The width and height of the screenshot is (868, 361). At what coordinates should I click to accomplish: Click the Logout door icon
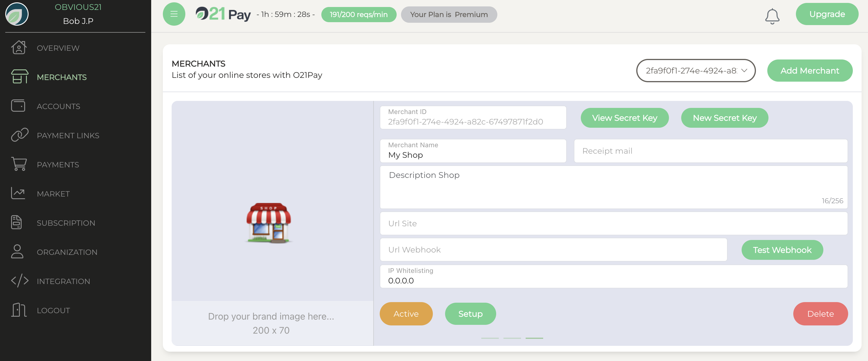(19, 310)
